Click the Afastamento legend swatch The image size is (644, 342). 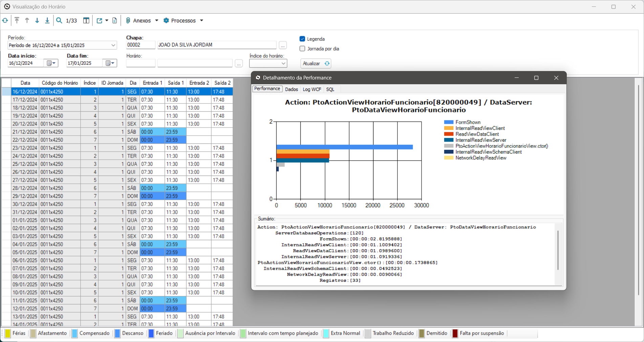33,334
